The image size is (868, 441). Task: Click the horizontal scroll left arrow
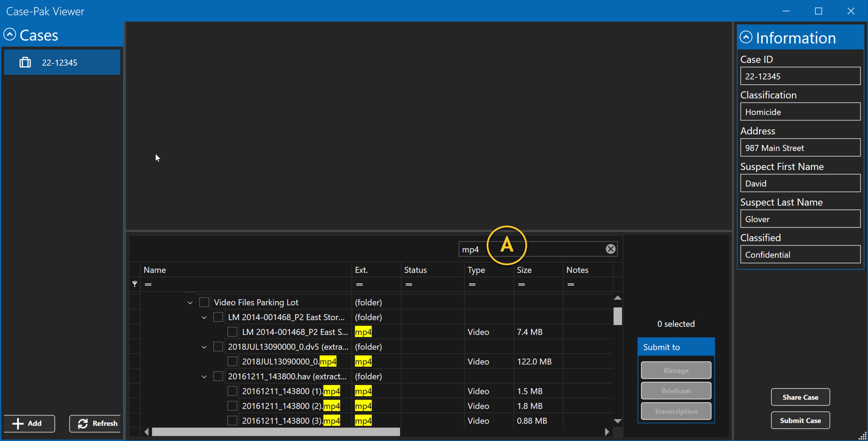click(147, 432)
